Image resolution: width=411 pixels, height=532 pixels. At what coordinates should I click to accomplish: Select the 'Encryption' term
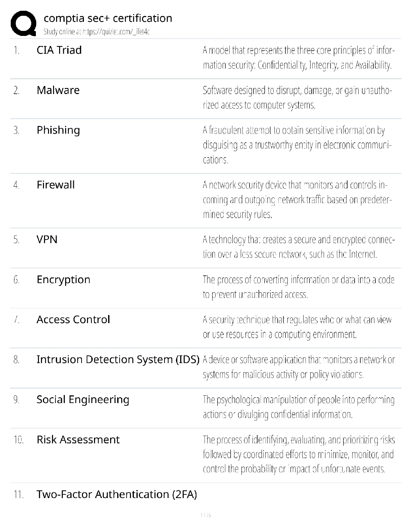[63, 279]
